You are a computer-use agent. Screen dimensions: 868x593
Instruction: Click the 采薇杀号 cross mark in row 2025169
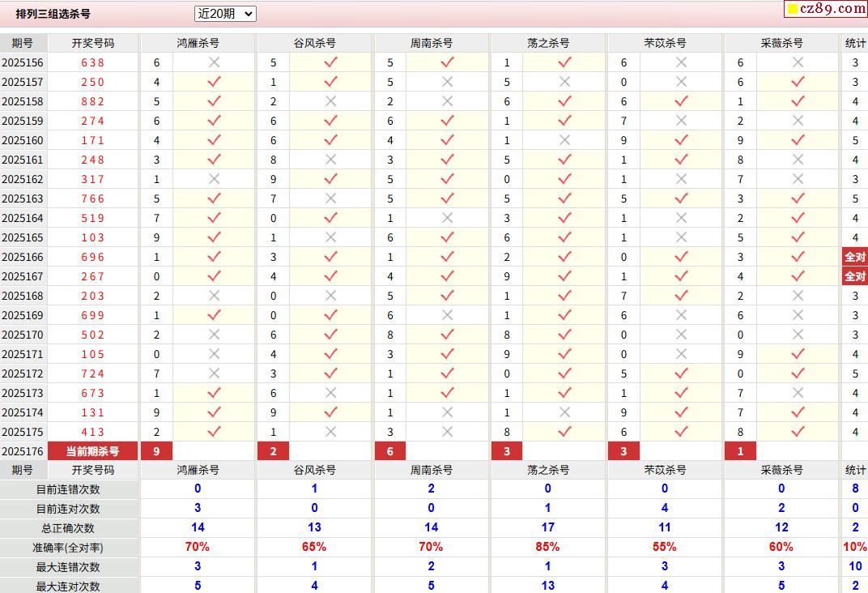pyautogui.click(x=798, y=316)
